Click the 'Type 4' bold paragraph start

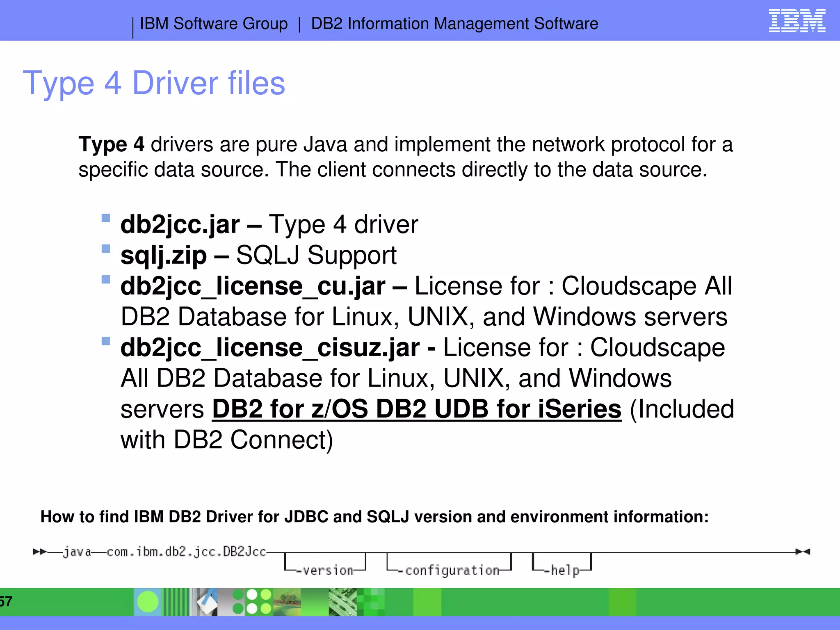click(x=111, y=145)
